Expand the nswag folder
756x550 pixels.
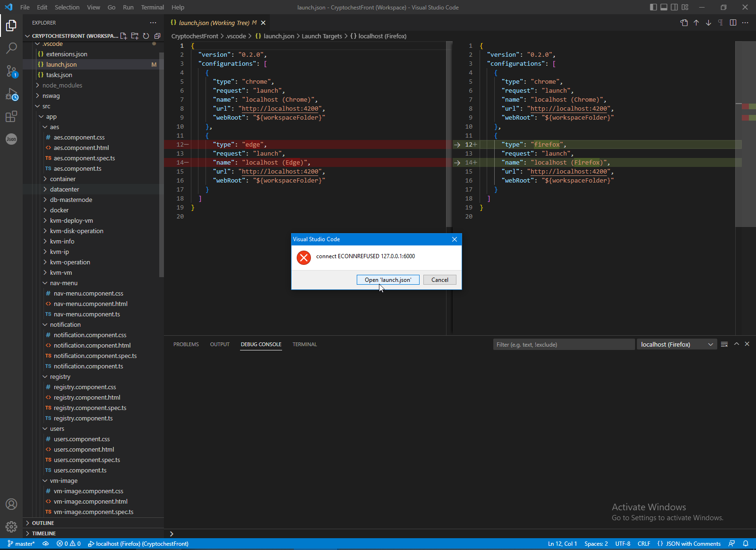pos(90,96)
